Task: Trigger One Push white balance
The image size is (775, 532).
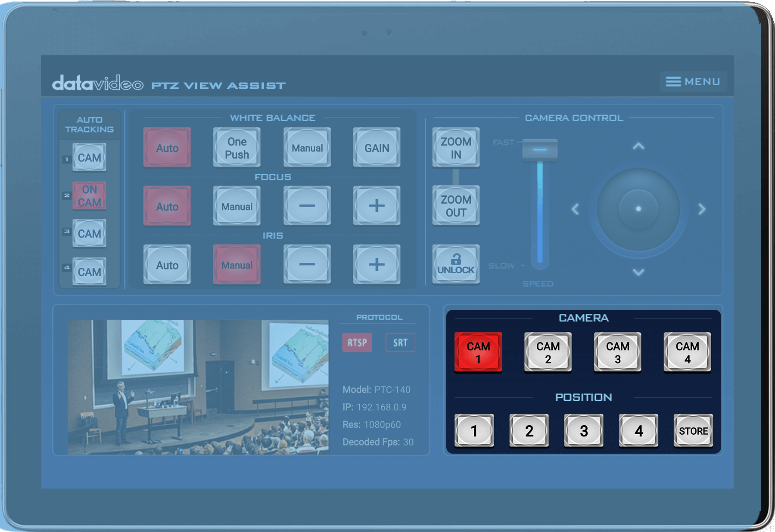Action: [x=237, y=148]
